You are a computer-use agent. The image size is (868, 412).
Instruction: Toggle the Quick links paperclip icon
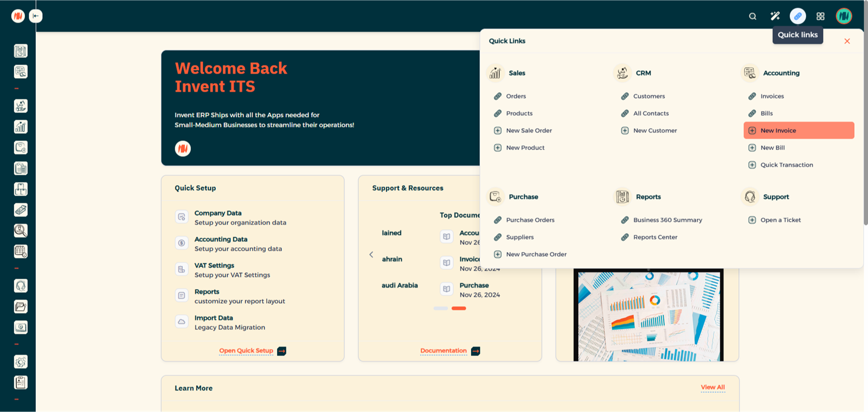coord(797,16)
